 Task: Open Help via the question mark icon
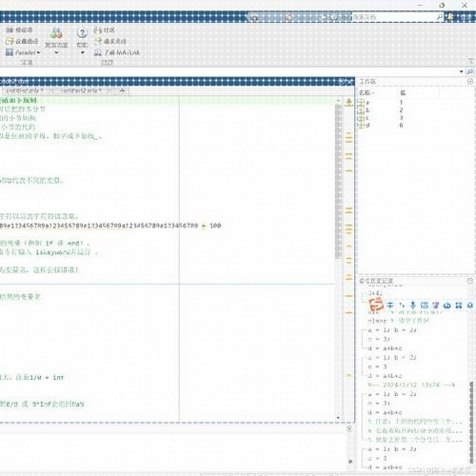tap(82, 32)
